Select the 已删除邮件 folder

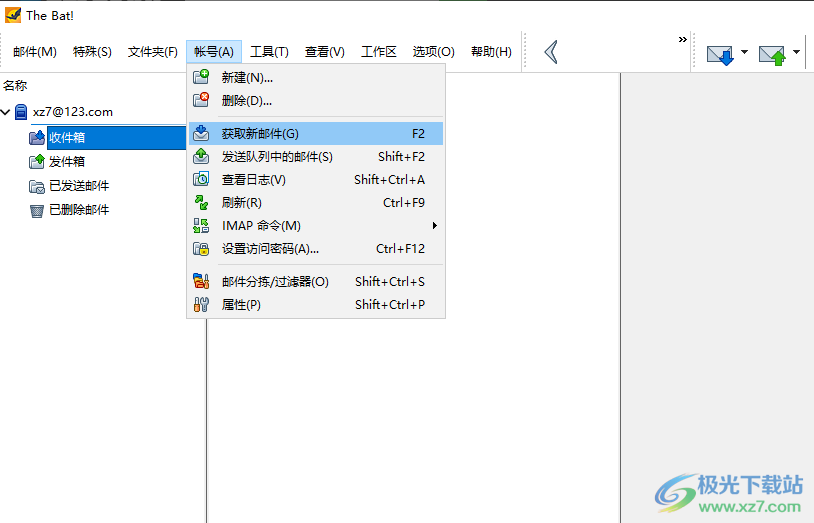79,210
